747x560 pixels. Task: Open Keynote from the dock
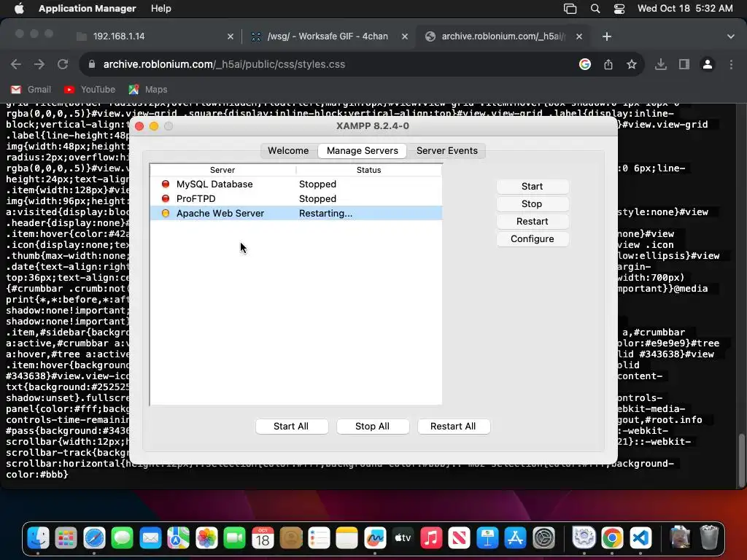487,538
